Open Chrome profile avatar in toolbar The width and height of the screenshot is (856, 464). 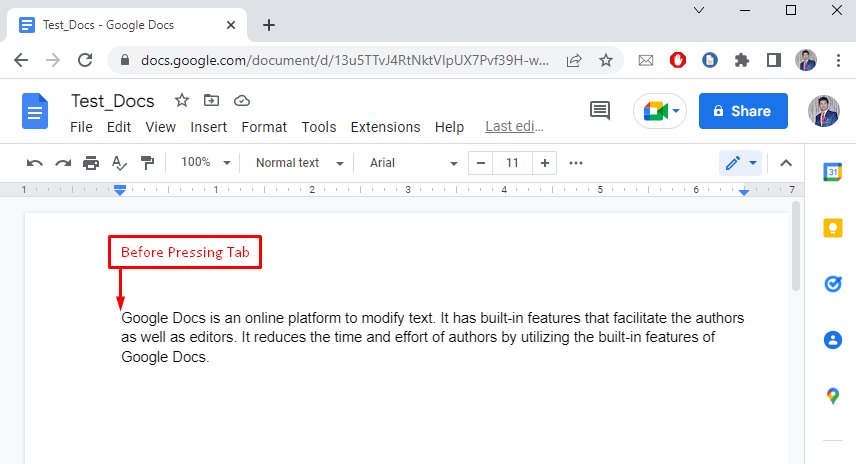[x=806, y=60]
